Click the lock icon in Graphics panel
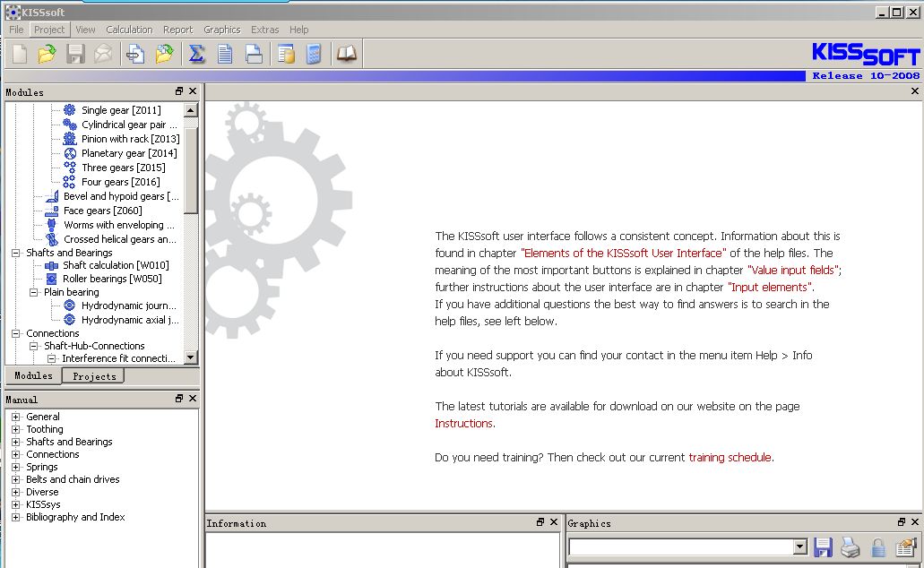The image size is (924, 568). [877, 547]
